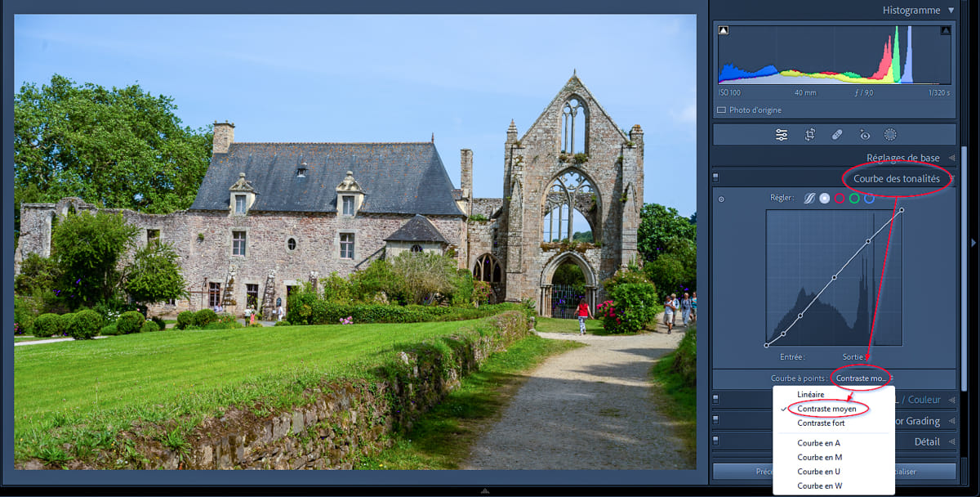Choose Contraste fort preset

tap(821, 423)
